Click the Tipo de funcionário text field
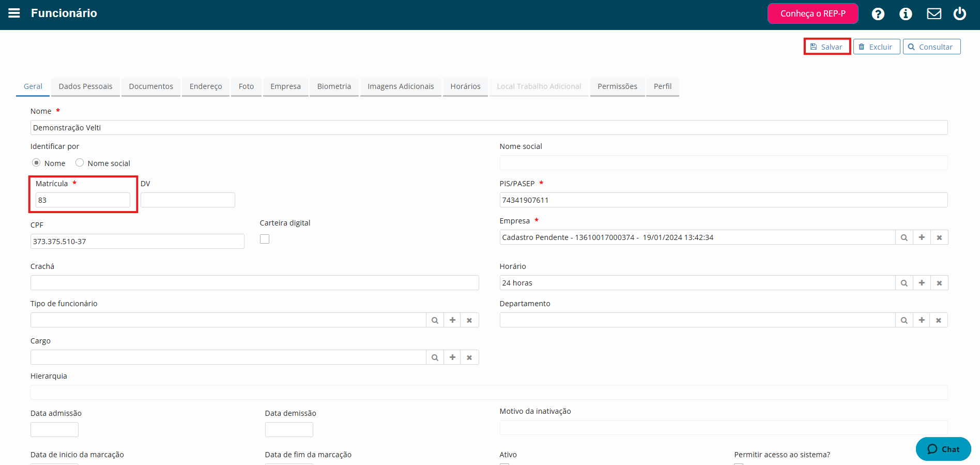 (x=228, y=320)
